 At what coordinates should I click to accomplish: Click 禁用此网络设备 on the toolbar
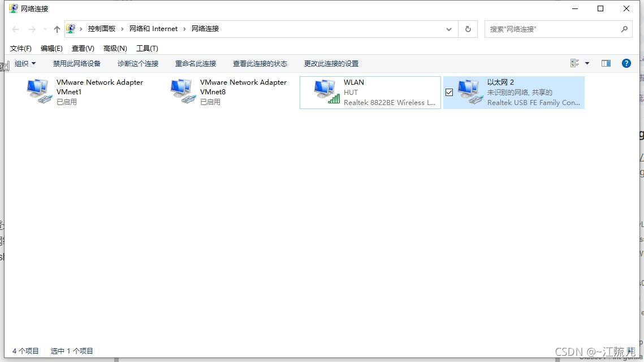tap(77, 63)
